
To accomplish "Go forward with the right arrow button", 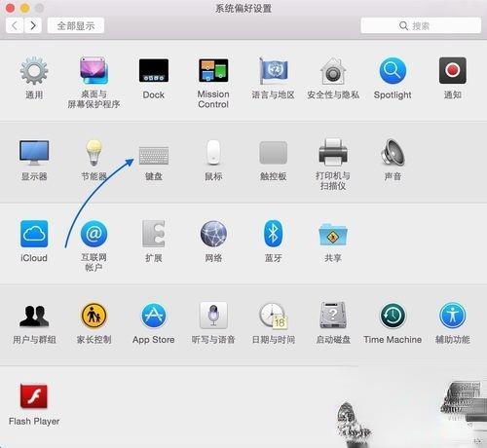I will (33, 25).
